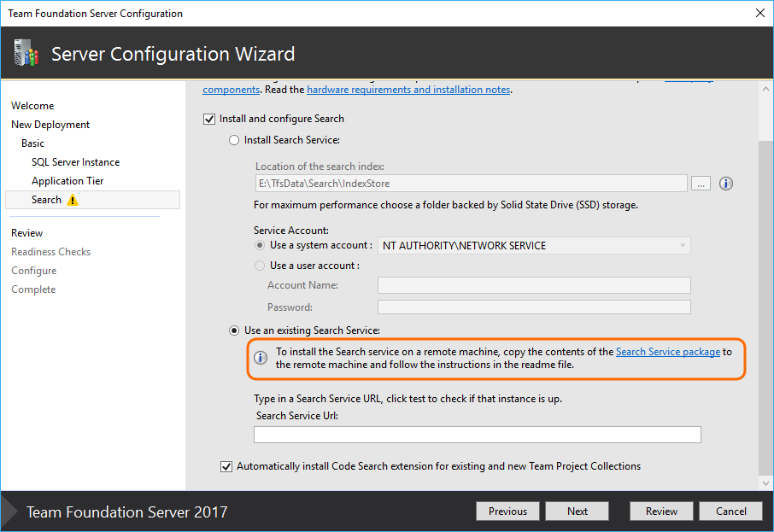Click the Review button in footer
This screenshot has width=774, height=532.
pyautogui.click(x=661, y=512)
